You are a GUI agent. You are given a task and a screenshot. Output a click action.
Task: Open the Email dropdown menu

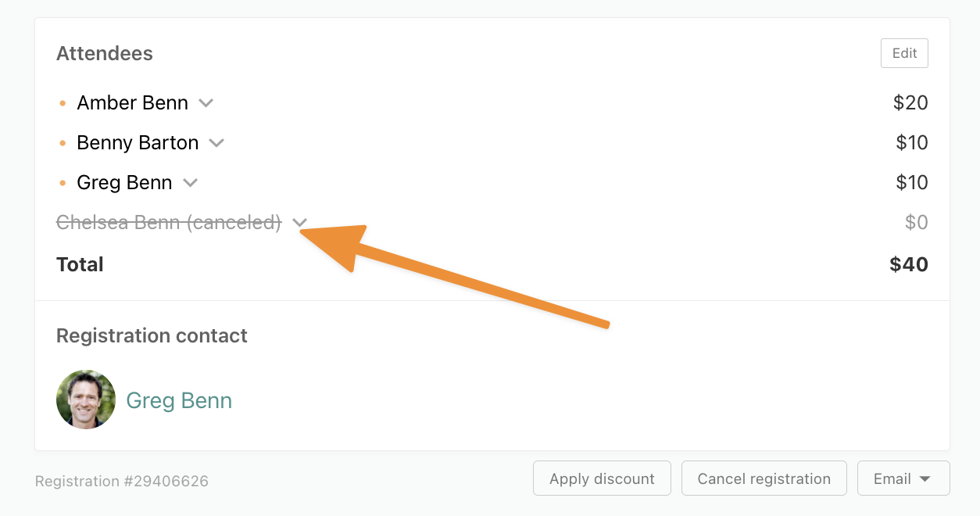tap(903, 478)
